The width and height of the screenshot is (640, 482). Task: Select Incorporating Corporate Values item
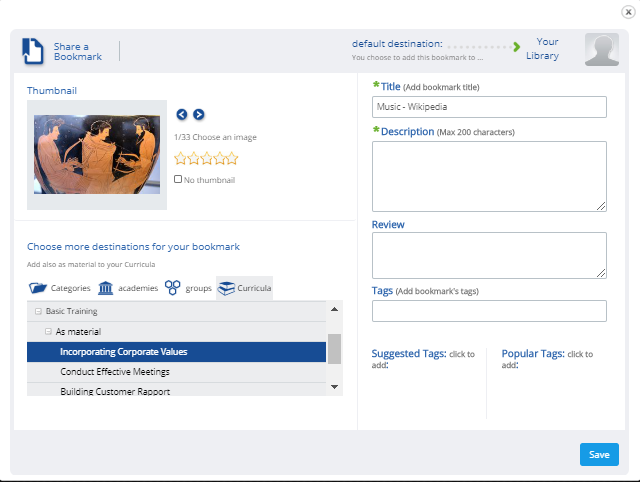coord(176,352)
